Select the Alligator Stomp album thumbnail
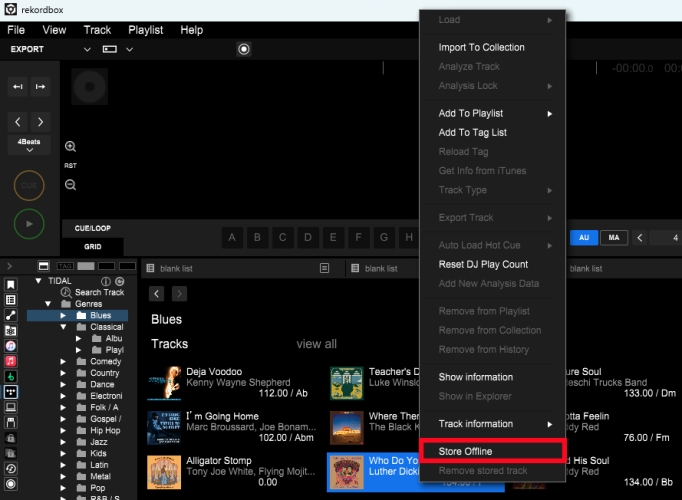 coord(164,472)
